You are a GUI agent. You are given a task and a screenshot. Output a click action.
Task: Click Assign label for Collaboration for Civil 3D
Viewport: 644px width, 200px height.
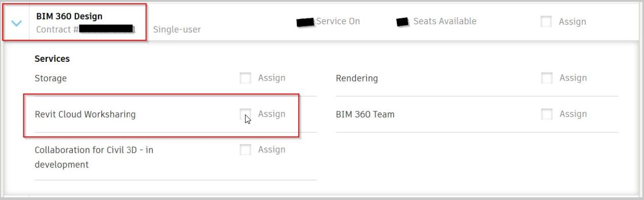272,150
